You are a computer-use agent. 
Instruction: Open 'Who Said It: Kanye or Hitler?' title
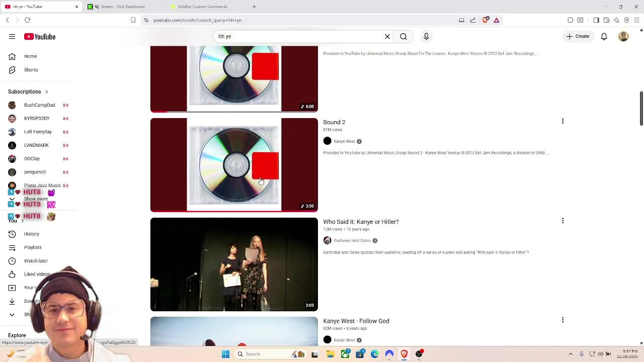click(361, 222)
